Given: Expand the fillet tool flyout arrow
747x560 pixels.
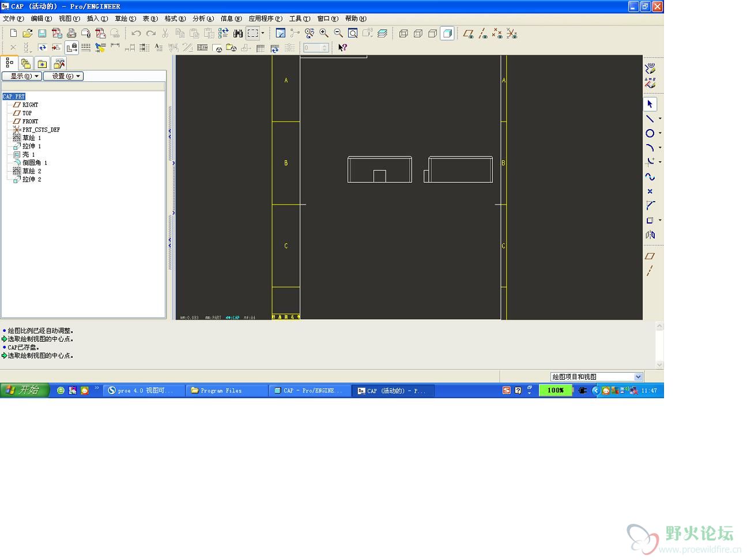Looking at the screenshot, I should [x=660, y=162].
